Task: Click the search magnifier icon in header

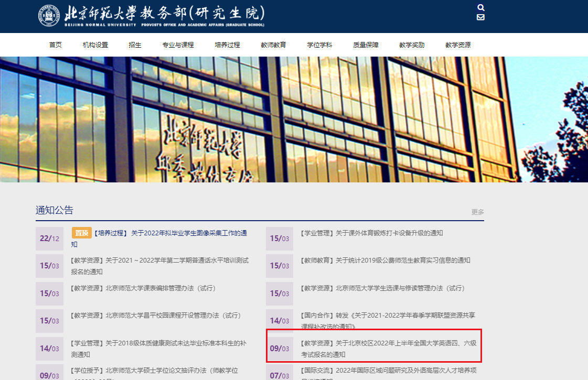Action: tap(481, 7)
